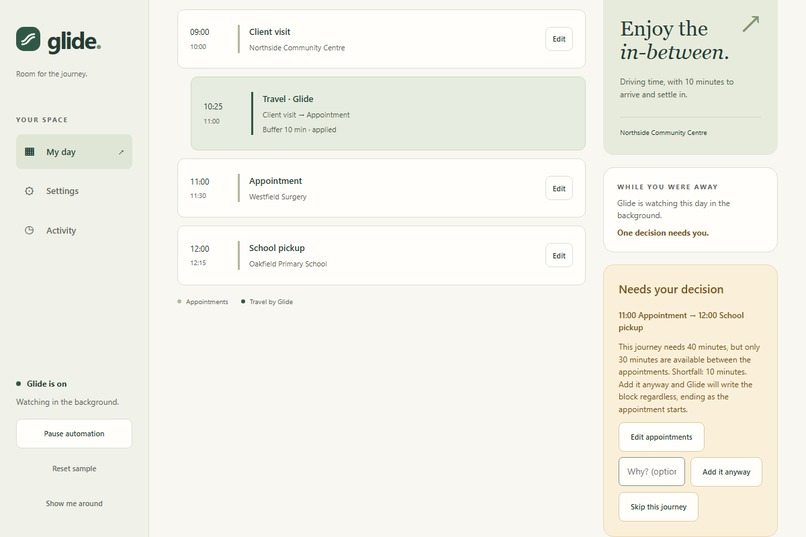The height and width of the screenshot is (537, 806).
Task: Click the Enjoy the in-between heading
Action: click(x=674, y=40)
